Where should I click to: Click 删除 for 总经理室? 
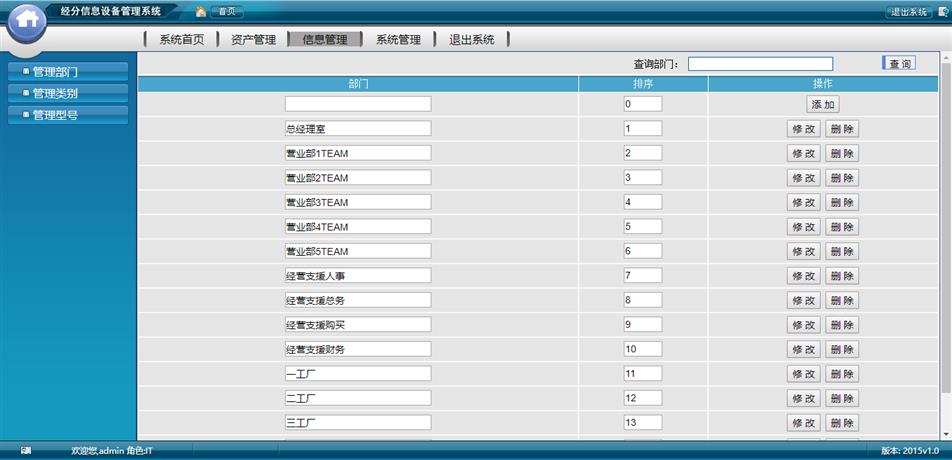click(x=842, y=129)
